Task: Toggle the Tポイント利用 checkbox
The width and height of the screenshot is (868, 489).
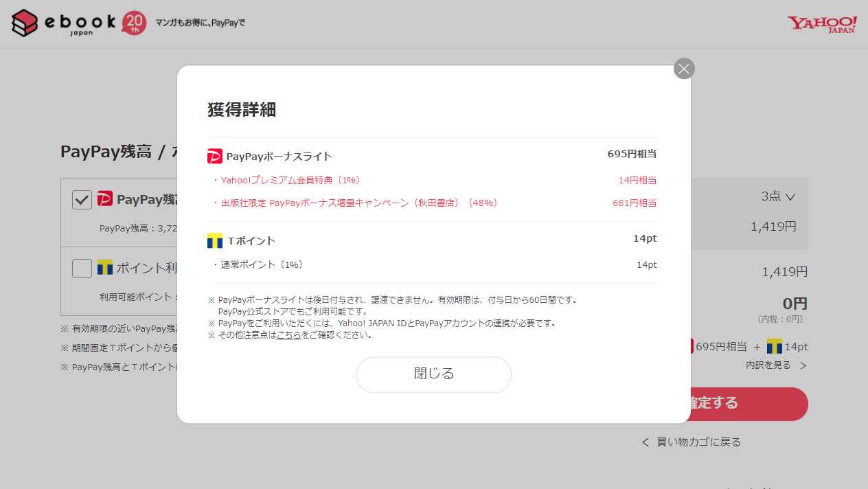Action: point(82,269)
